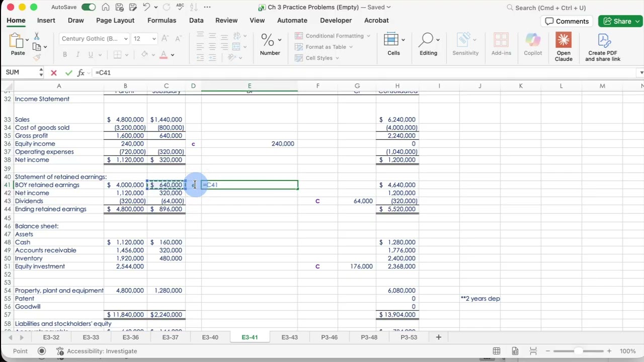Toggle Underline formatting
644x362 pixels.
click(x=91, y=55)
